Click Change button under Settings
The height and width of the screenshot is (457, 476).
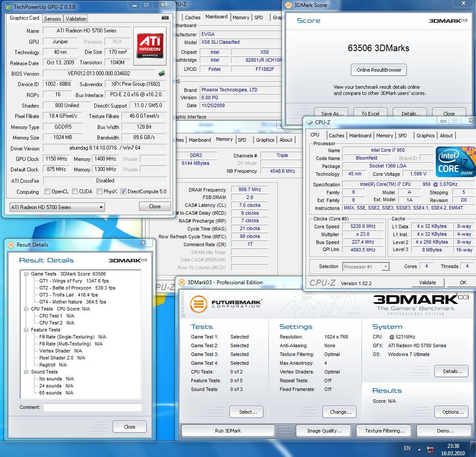(x=340, y=412)
